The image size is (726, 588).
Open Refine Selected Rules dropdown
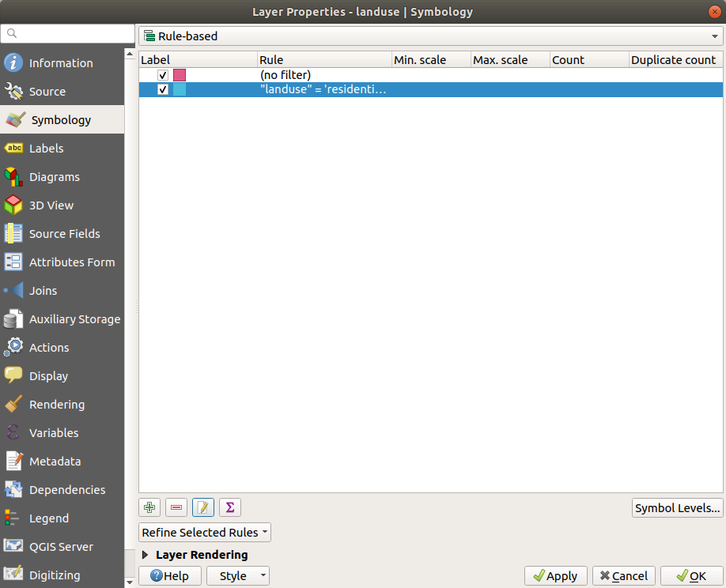[205, 533]
